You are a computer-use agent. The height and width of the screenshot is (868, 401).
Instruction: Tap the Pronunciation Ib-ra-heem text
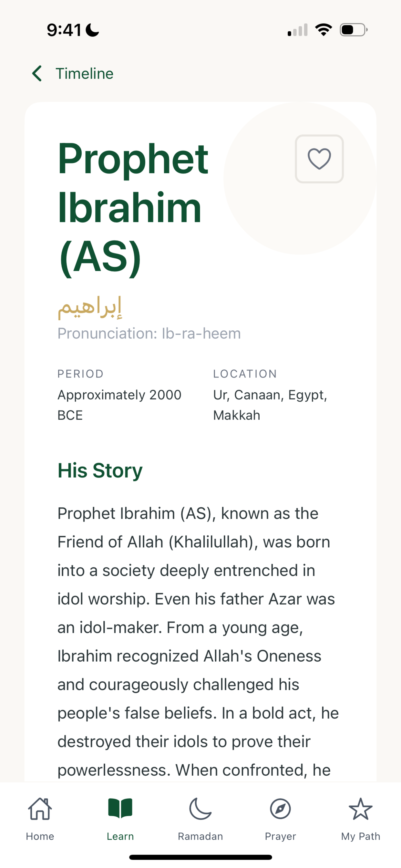click(x=149, y=333)
